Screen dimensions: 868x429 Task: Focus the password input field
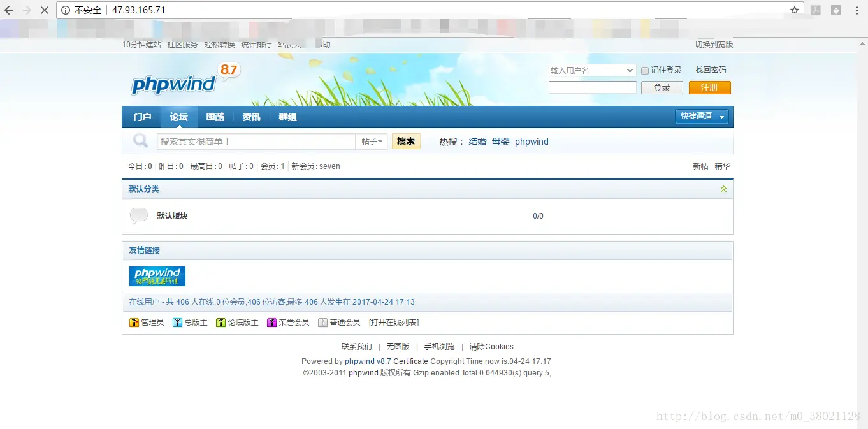(593, 87)
